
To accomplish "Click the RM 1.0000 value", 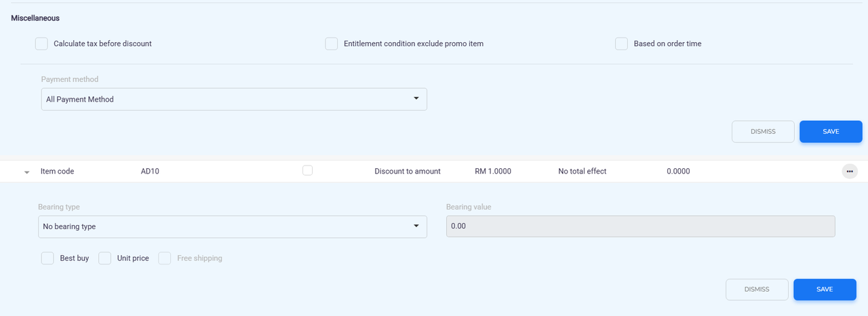I will click(x=493, y=172).
